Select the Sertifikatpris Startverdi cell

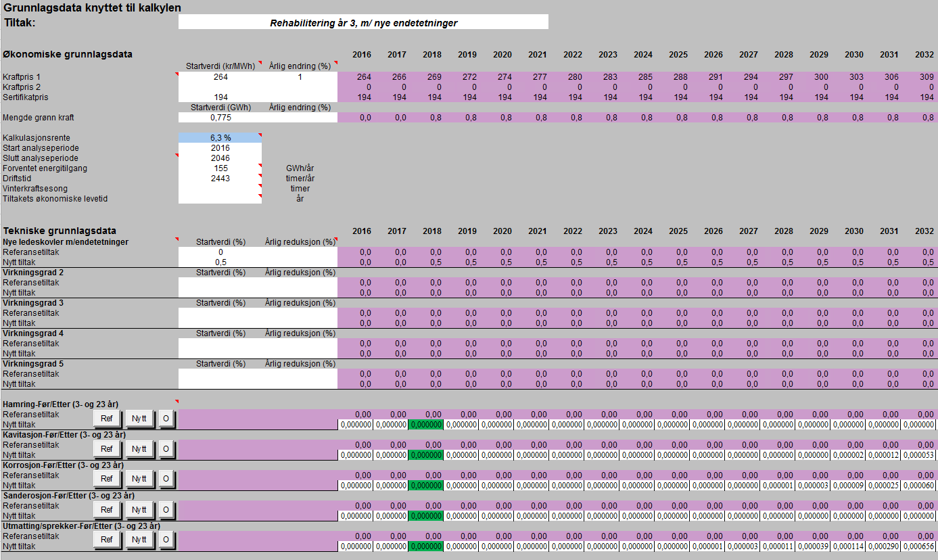(x=220, y=97)
